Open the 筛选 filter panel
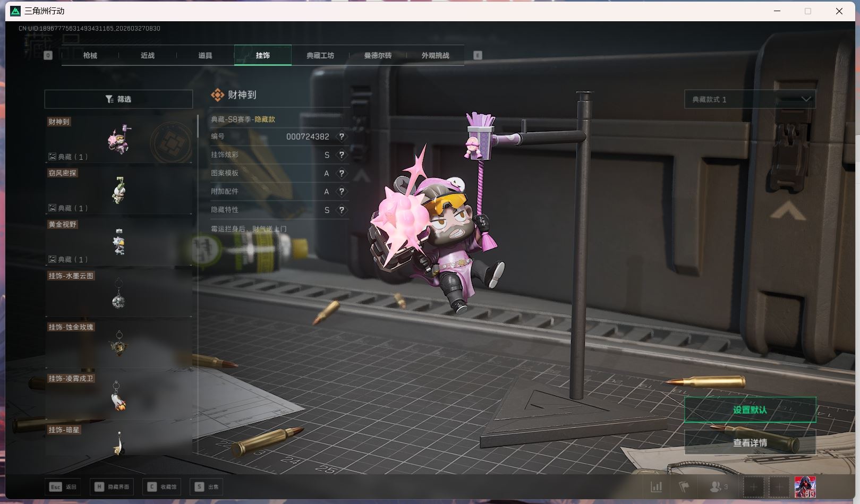Screen dimensions: 860x504 coord(118,99)
